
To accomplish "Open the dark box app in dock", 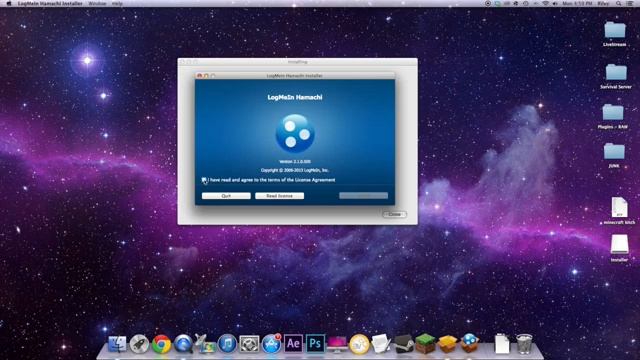I will [403, 344].
